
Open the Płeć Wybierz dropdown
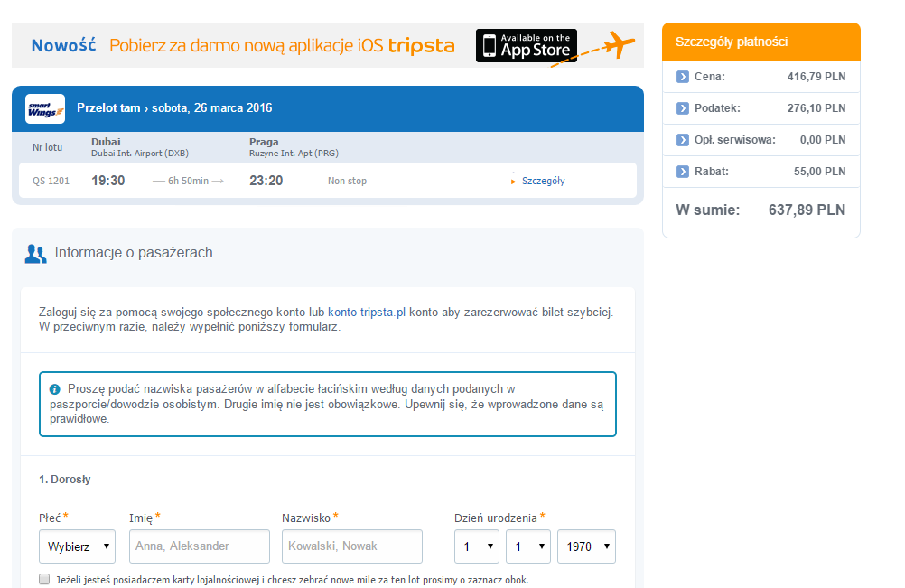coord(78,546)
